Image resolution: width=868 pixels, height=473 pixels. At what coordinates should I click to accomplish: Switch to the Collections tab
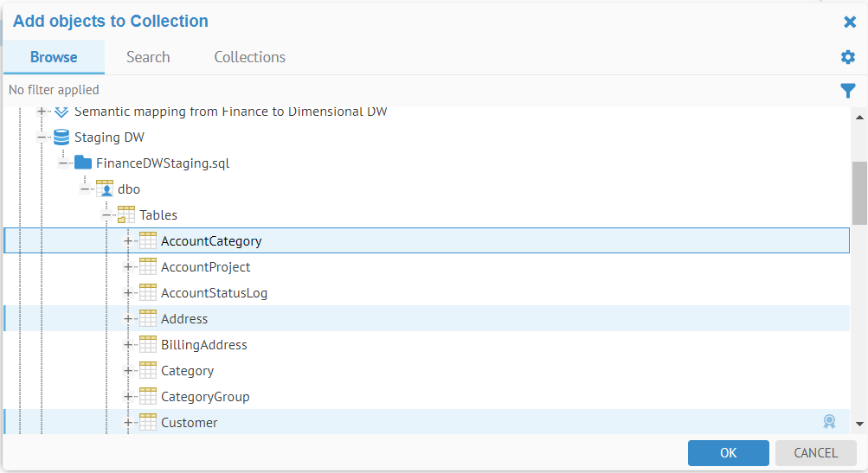tap(250, 57)
